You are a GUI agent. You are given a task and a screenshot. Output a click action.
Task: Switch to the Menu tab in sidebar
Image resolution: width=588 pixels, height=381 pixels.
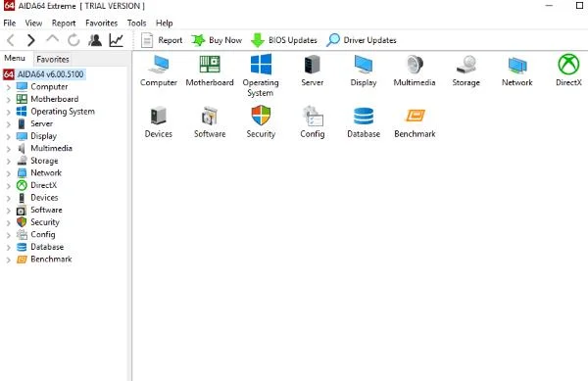point(15,58)
